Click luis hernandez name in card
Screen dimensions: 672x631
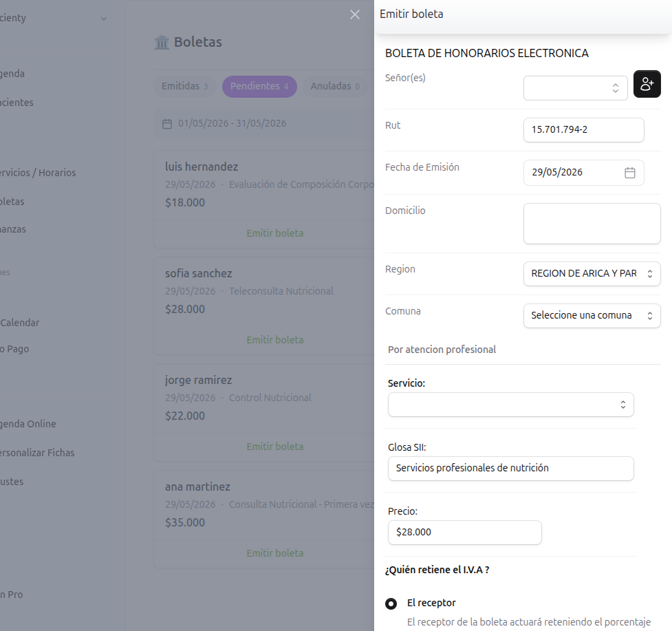202,167
